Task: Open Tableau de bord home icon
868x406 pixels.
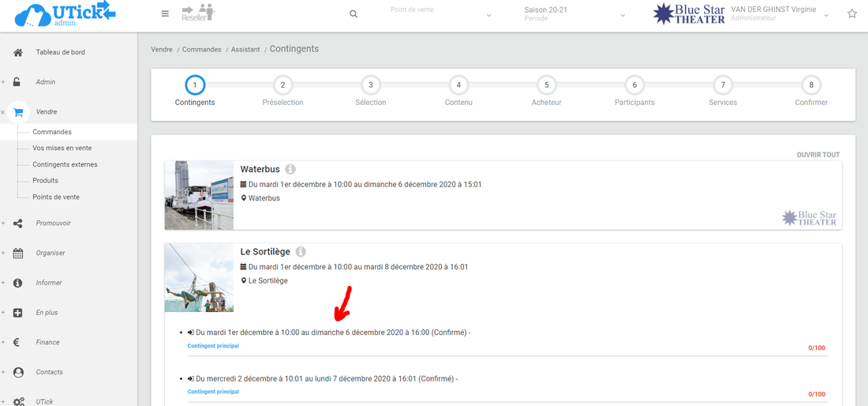Action: point(18,52)
